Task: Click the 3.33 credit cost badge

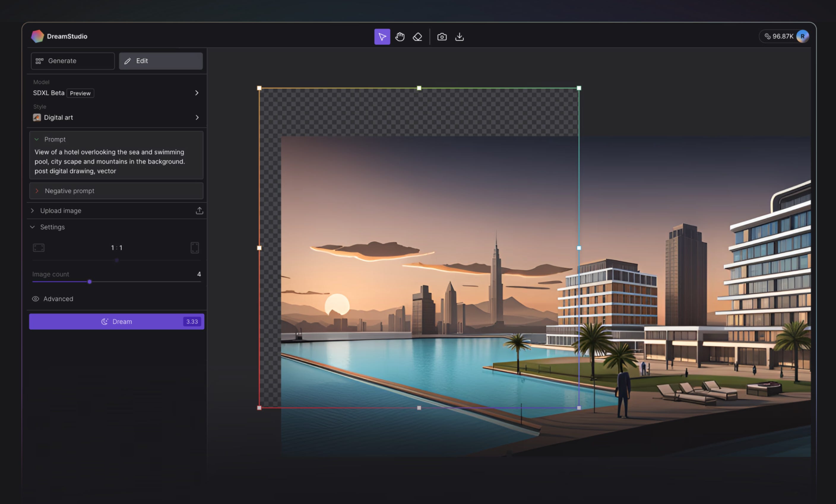Action: 192,321
